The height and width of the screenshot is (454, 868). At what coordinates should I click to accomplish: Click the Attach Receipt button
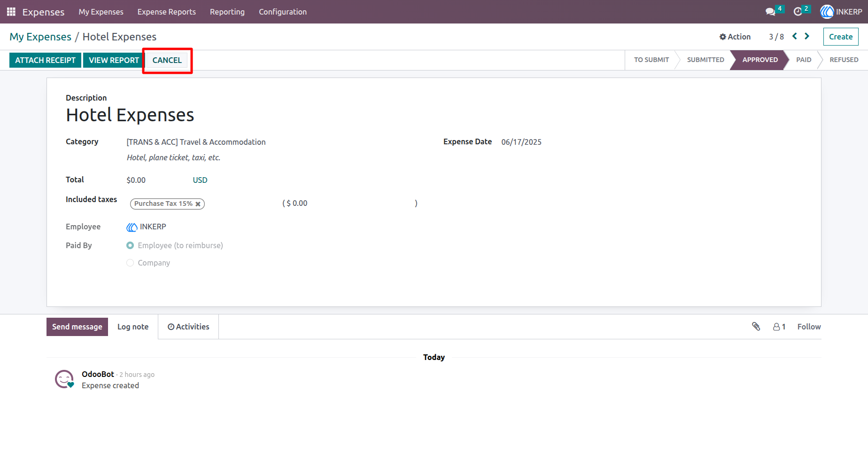[x=45, y=60]
